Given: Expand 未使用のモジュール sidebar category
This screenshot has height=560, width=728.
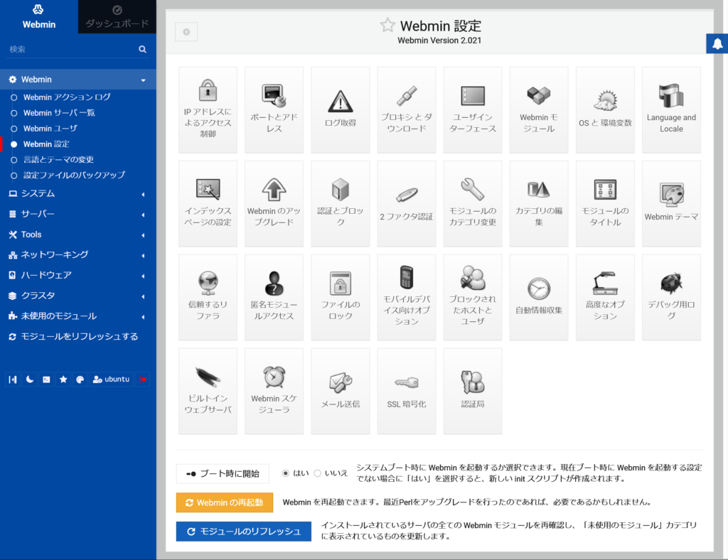Looking at the screenshot, I should click(x=78, y=316).
